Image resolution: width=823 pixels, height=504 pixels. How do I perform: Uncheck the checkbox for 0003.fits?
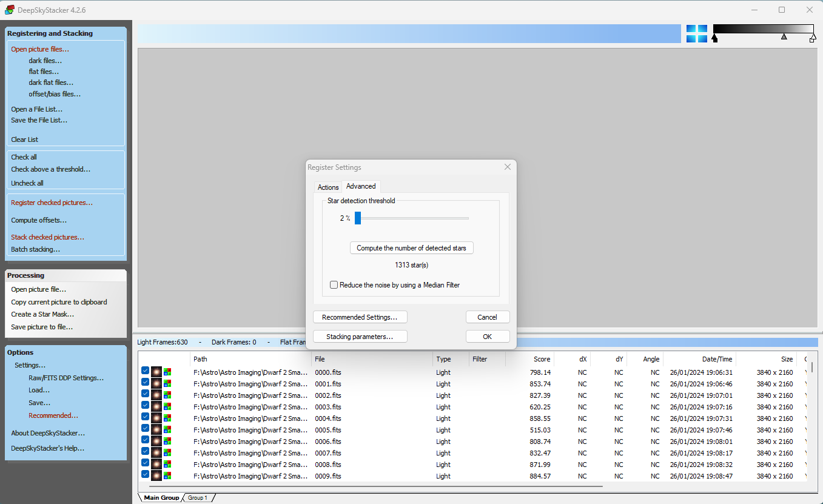click(146, 405)
